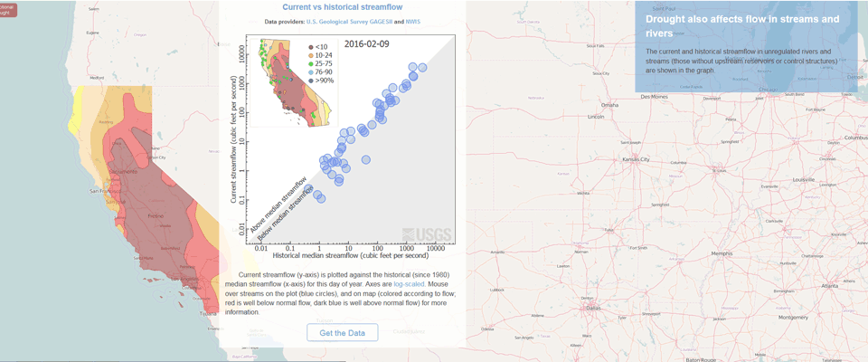
Task: Click the top-rightmost stream circle on the plot
Action: pos(422,67)
